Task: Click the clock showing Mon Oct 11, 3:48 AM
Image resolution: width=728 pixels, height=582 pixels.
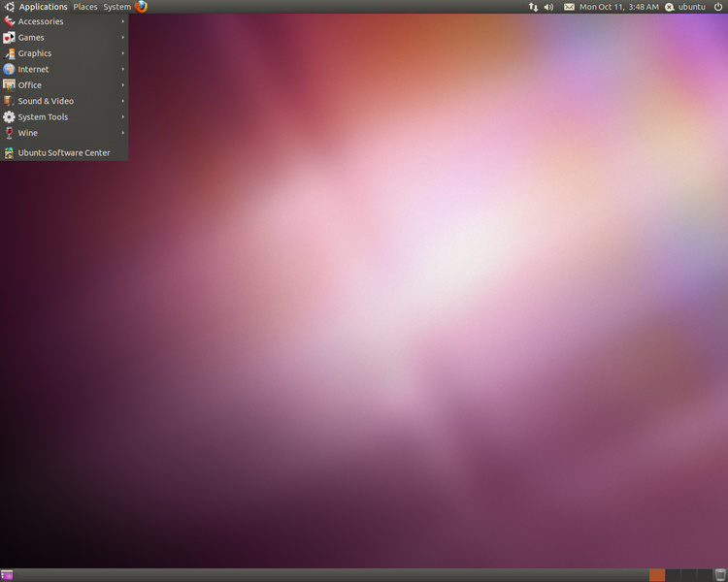Action: 619,7
